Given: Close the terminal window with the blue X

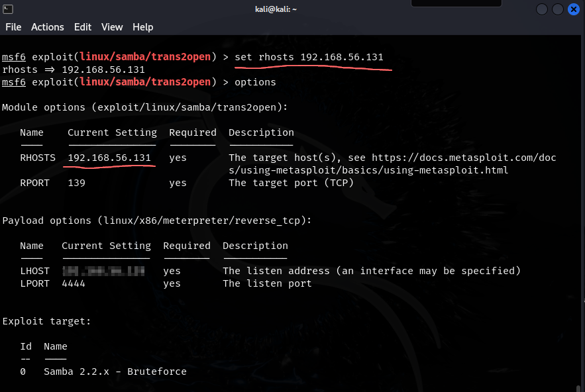Looking at the screenshot, I should [574, 9].
